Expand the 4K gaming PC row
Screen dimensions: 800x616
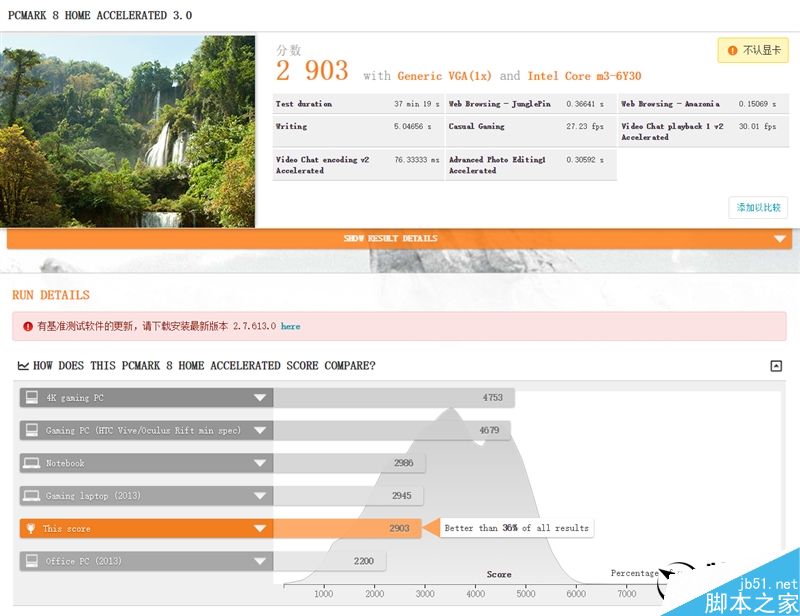(x=260, y=398)
